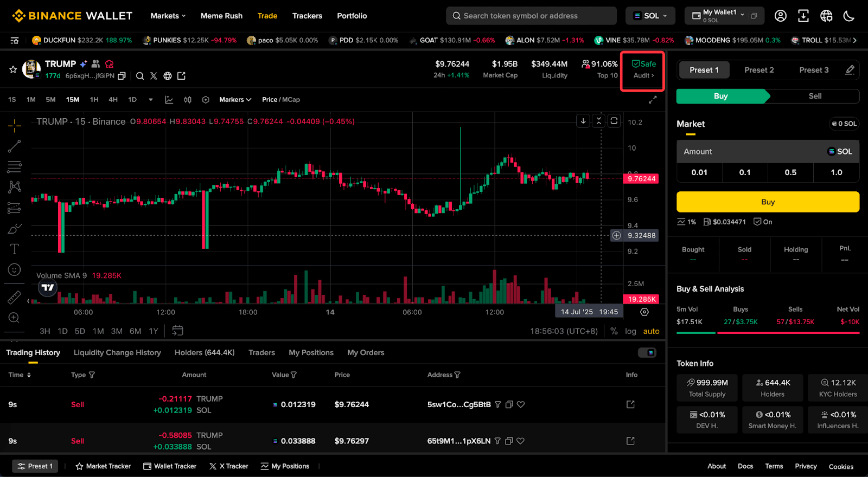Image resolution: width=868 pixels, height=477 pixels.
Task: Select the ruler measure tool
Action: pyautogui.click(x=15, y=297)
